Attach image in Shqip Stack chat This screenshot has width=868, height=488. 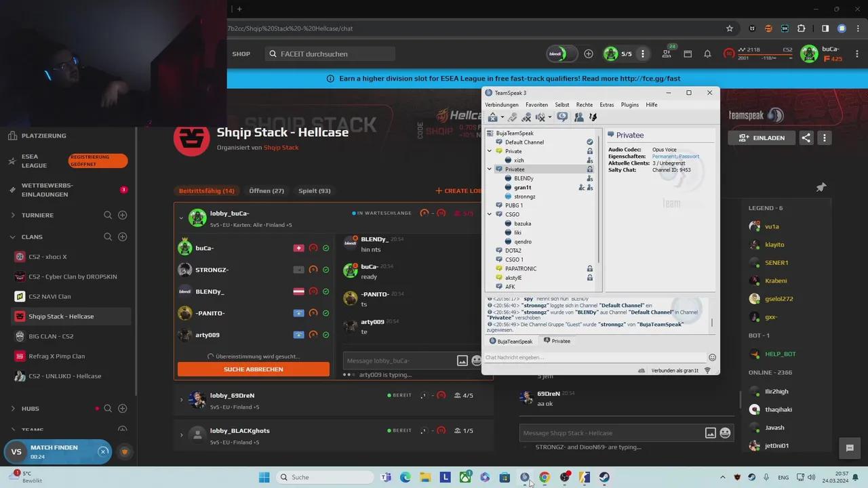[x=711, y=433]
